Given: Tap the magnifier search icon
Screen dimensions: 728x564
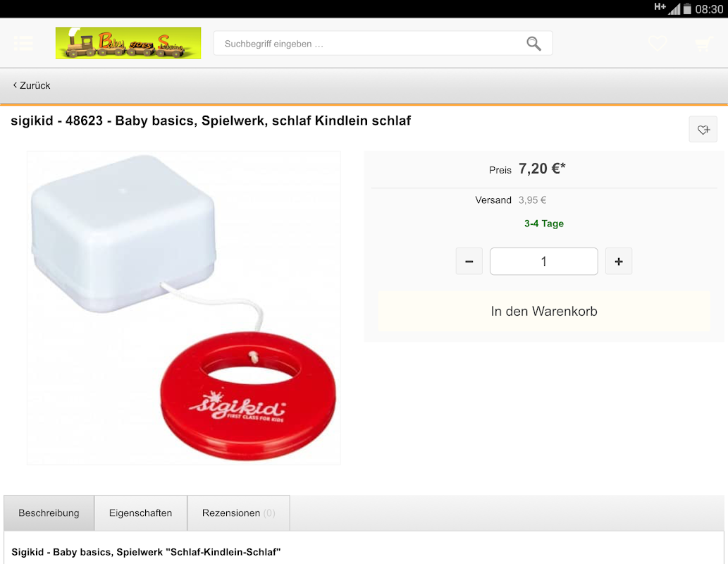Looking at the screenshot, I should (533, 44).
